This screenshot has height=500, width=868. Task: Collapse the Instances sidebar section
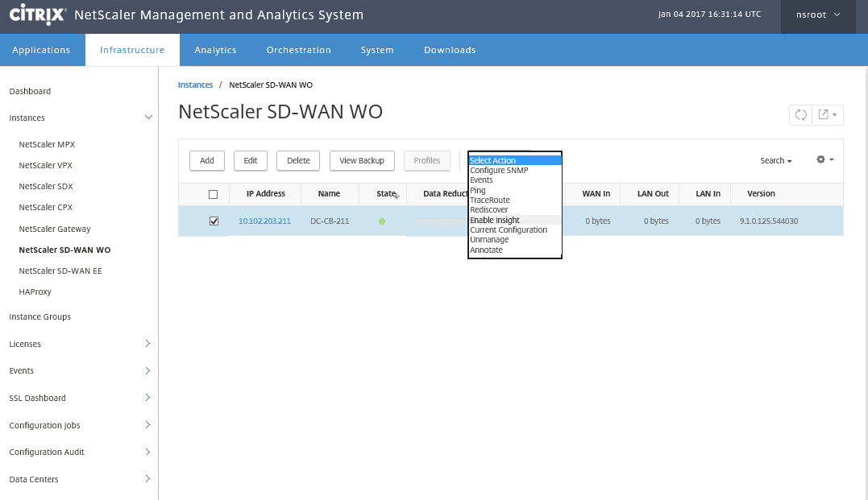[x=148, y=118]
